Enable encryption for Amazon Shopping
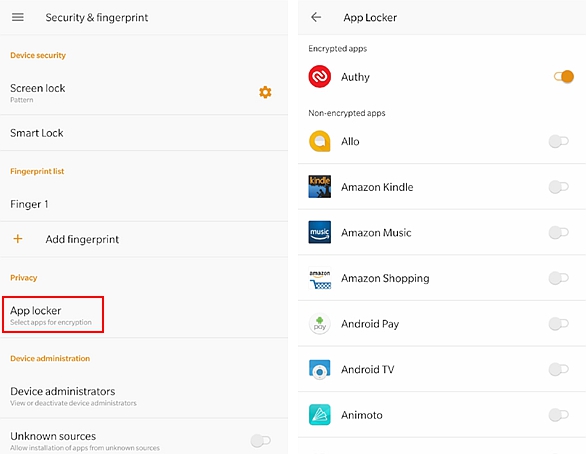The width and height of the screenshot is (586, 454). coord(559,278)
